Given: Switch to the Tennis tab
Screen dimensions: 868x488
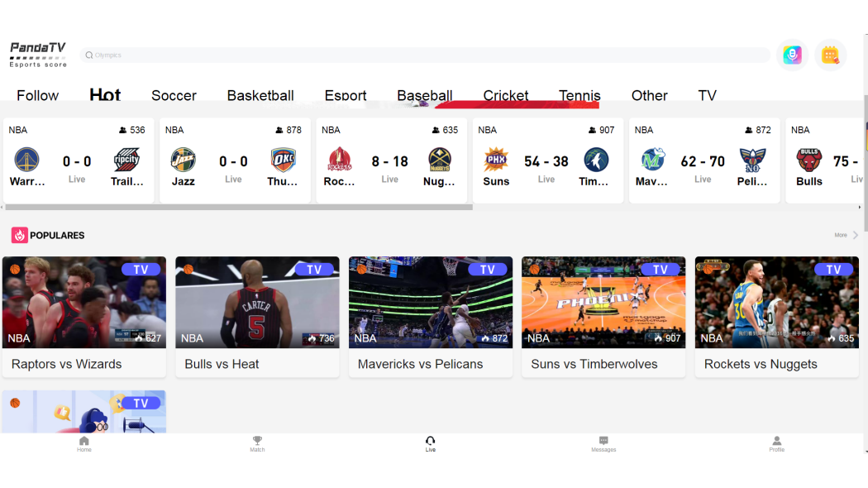Looking at the screenshot, I should point(579,95).
